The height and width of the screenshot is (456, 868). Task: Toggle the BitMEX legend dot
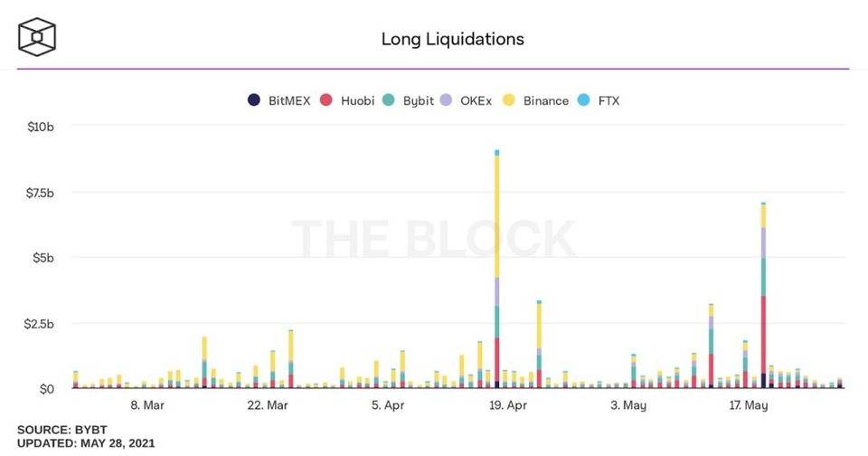pos(254,100)
